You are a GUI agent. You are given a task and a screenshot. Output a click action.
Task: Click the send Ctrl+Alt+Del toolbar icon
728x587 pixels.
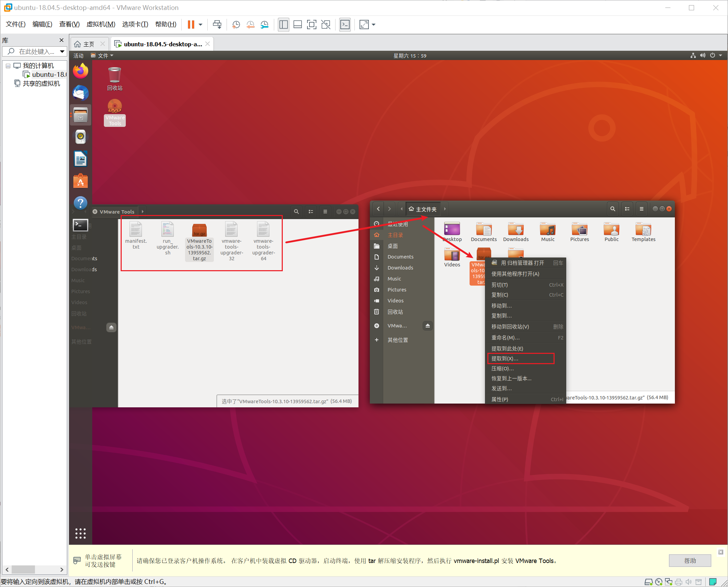(217, 24)
